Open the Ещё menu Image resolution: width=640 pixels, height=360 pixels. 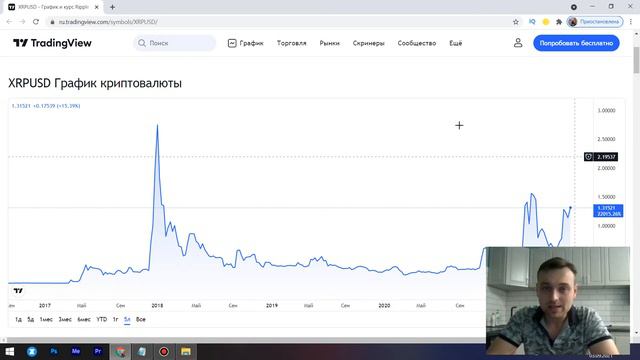click(x=456, y=43)
